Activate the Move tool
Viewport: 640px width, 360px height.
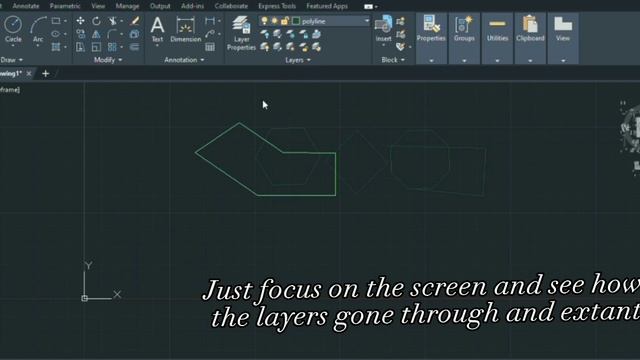(x=80, y=21)
